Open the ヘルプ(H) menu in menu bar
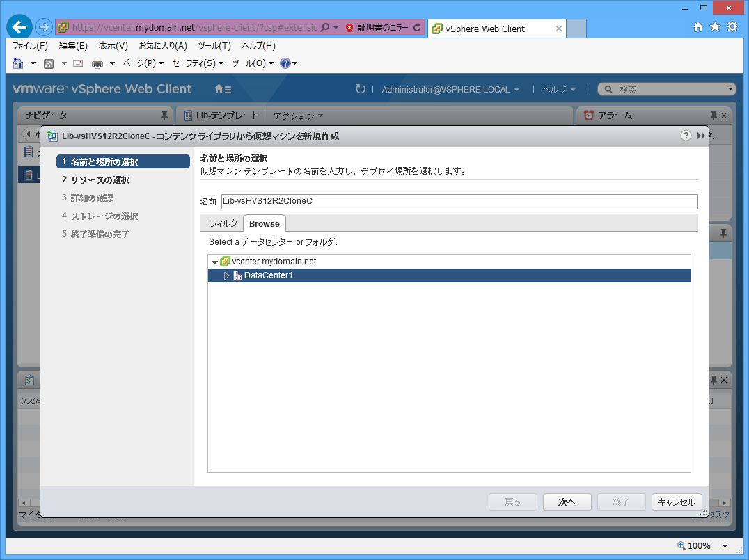The image size is (749, 560). [258, 46]
